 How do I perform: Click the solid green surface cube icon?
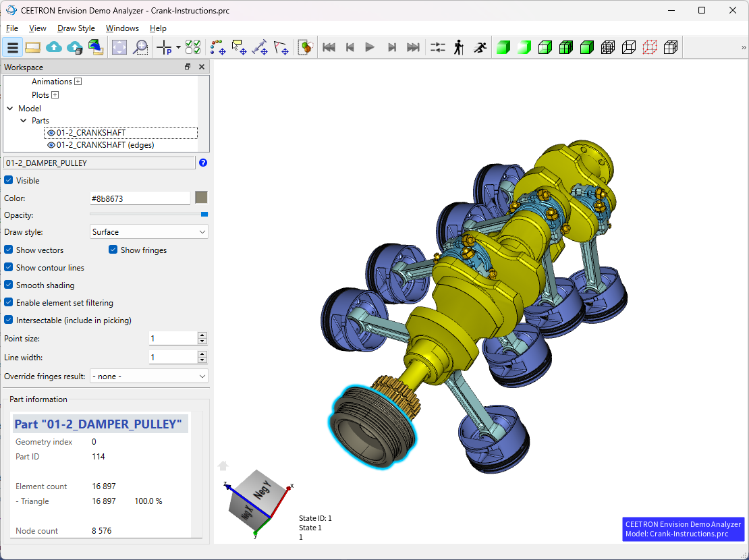click(x=503, y=47)
